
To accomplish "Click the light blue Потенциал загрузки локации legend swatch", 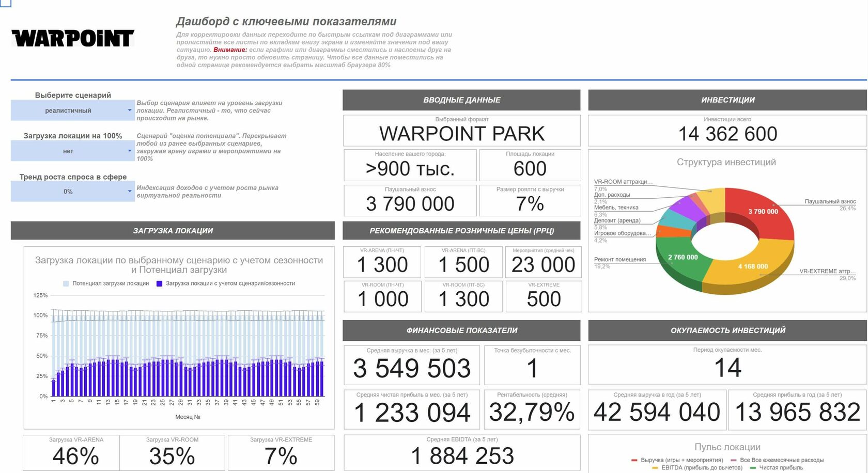I will (x=66, y=283).
